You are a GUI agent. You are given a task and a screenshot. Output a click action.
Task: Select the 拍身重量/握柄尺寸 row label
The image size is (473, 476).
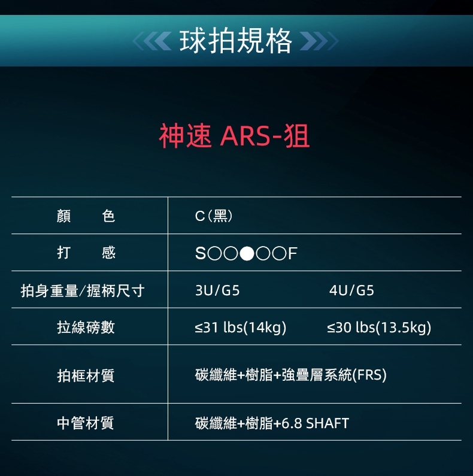coord(83,291)
